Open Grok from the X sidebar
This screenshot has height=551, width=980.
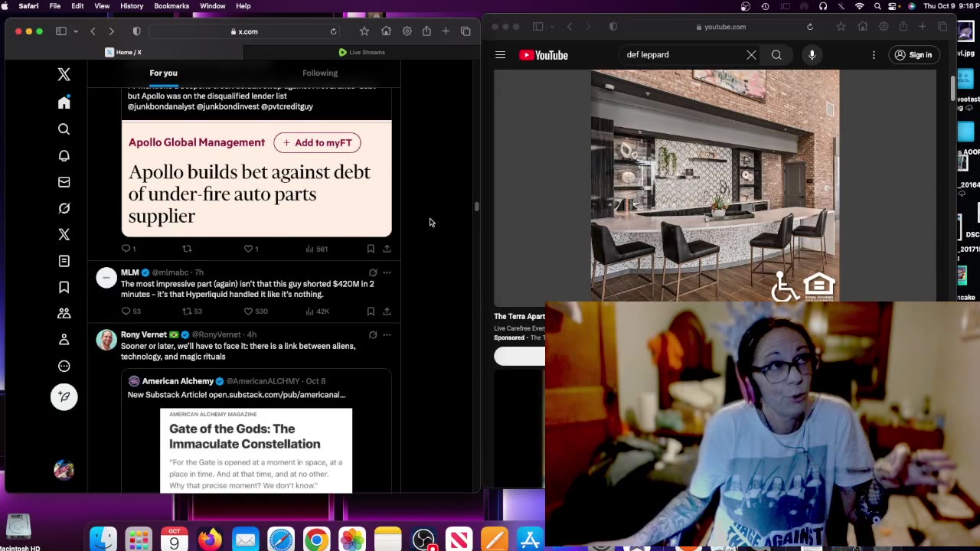coord(64,208)
